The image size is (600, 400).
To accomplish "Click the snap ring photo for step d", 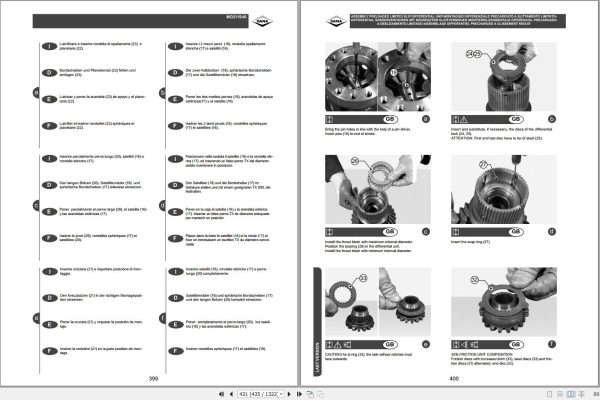I will 504,189.
